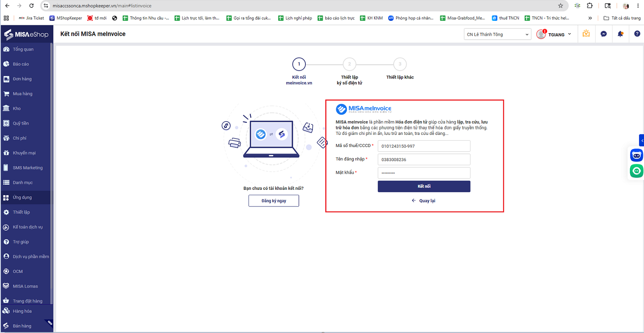This screenshot has width=644, height=333.
Task: Open the messenger chat icon in header
Action: point(604,34)
